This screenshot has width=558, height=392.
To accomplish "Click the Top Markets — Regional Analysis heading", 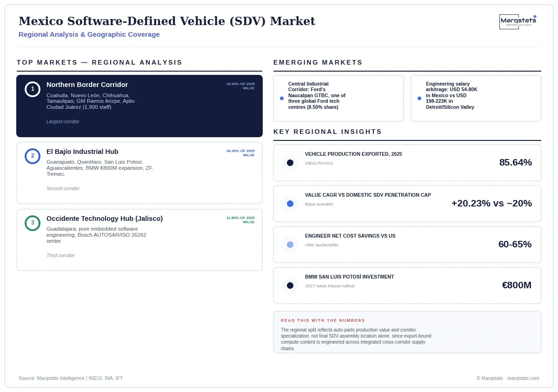I will tap(100, 62).
